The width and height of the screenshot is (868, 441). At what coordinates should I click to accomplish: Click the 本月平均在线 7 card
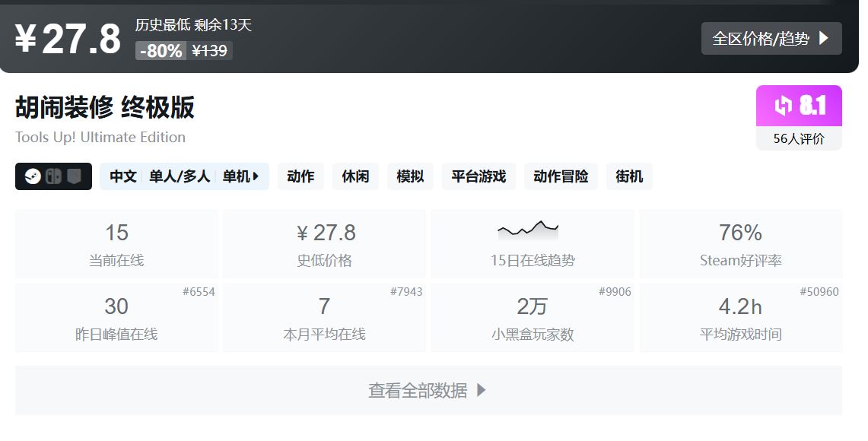(324, 318)
